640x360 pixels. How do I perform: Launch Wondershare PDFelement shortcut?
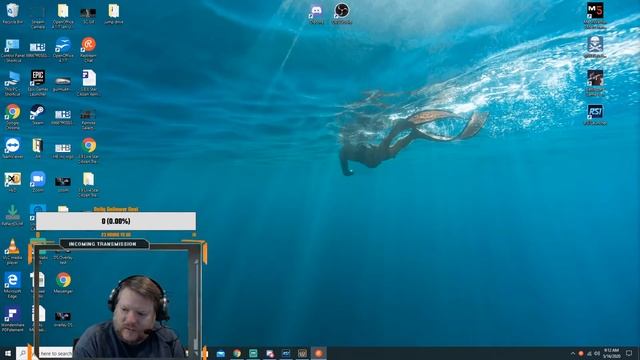(x=12, y=319)
